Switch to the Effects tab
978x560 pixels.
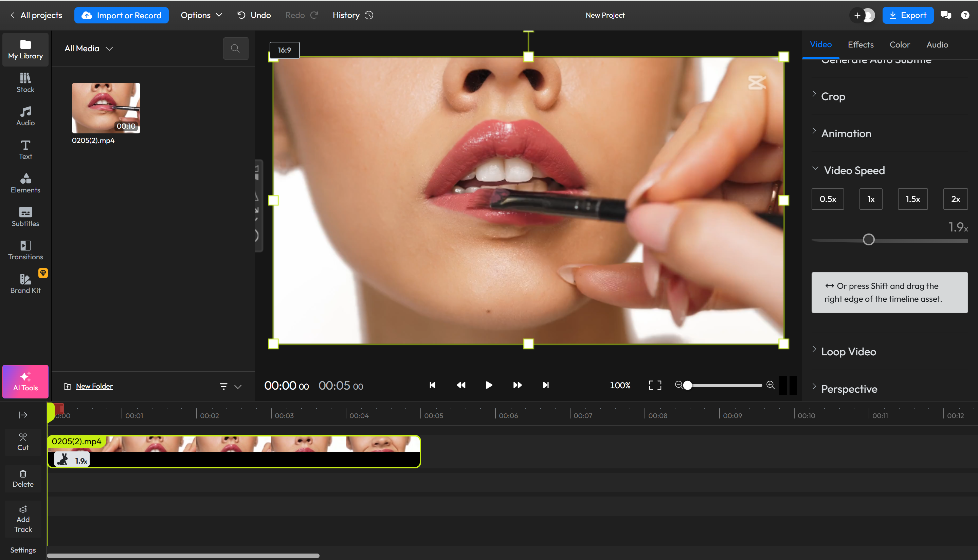[860, 44]
